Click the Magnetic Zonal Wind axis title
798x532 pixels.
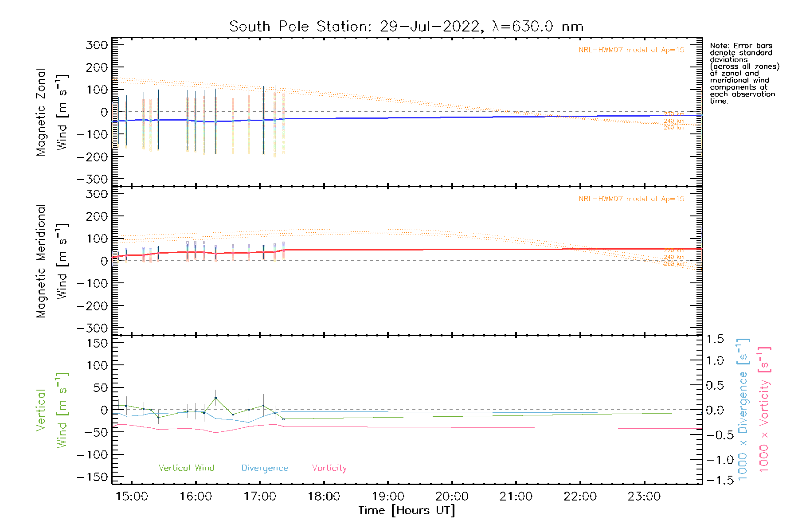(51, 112)
